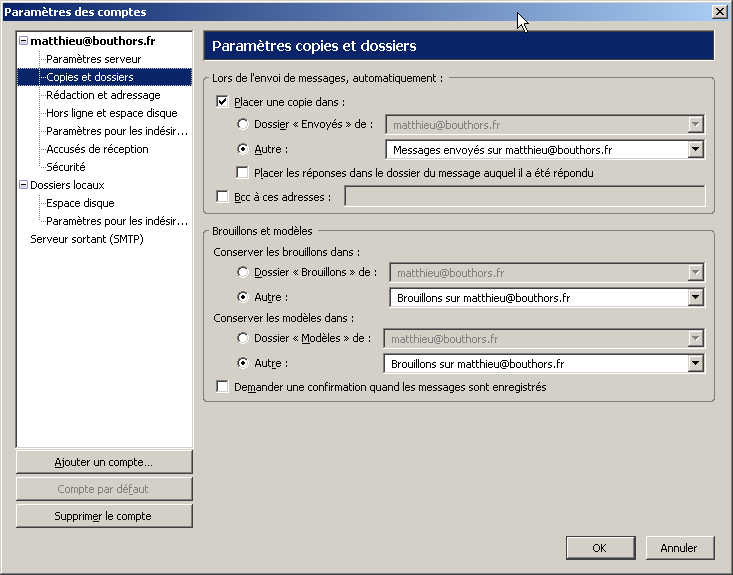Enable Demander une confirmation checkbox
The image size is (733, 575).
[x=222, y=387]
